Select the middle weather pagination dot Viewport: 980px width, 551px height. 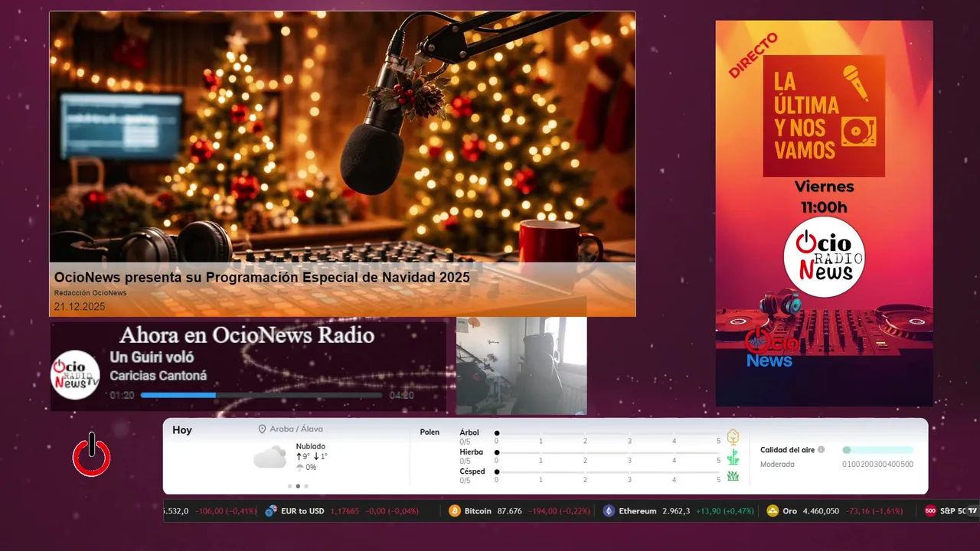(298, 486)
